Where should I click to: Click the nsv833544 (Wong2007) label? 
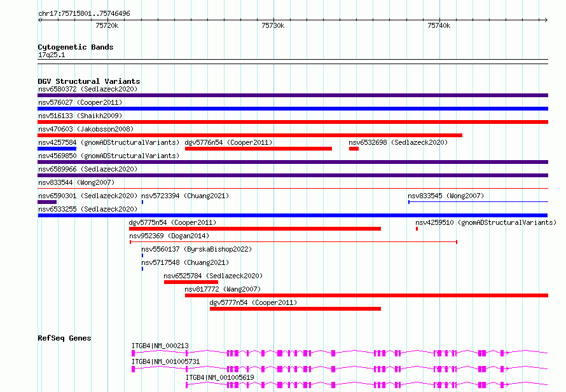tap(76, 182)
